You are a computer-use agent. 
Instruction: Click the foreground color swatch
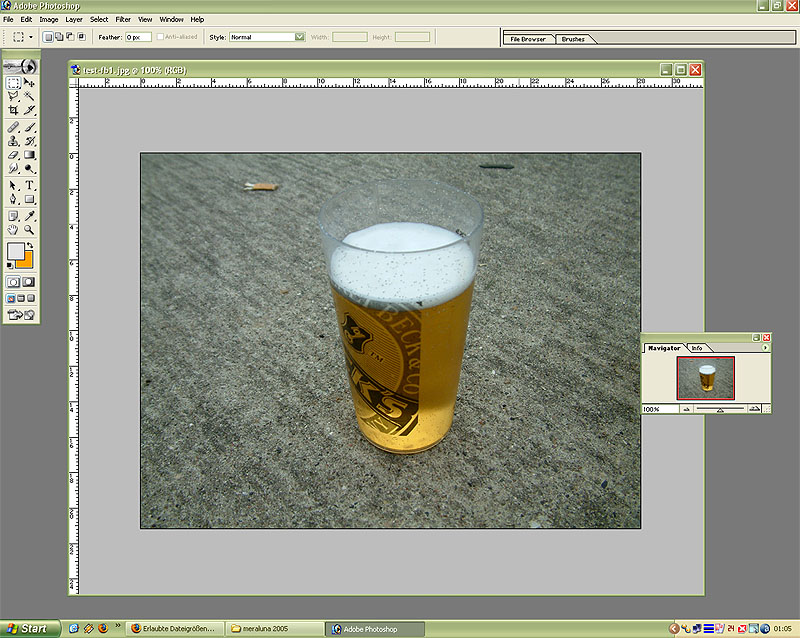[15, 251]
